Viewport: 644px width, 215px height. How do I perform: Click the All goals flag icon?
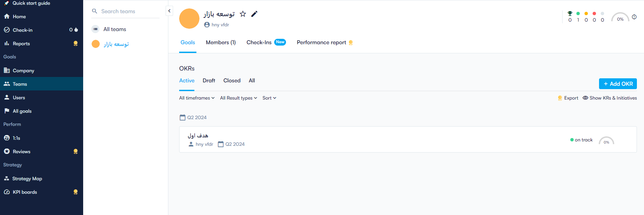click(x=7, y=111)
